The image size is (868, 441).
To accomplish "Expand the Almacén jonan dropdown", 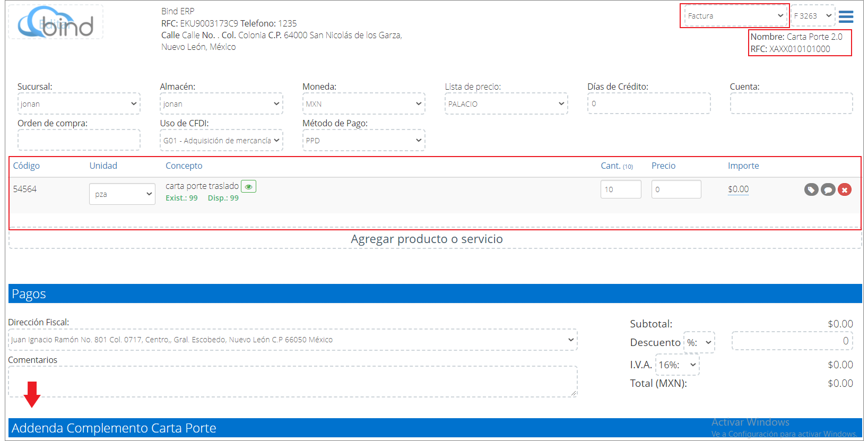I will (x=221, y=103).
